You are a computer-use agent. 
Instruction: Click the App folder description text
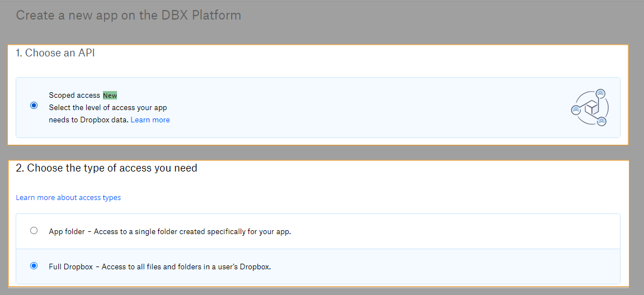pyautogui.click(x=192, y=231)
